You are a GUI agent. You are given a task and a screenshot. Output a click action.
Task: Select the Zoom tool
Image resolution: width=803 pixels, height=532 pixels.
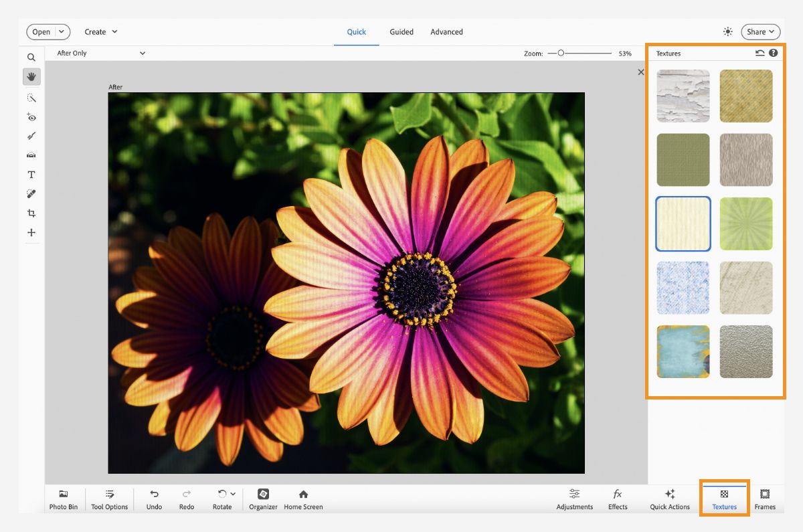(x=31, y=57)
